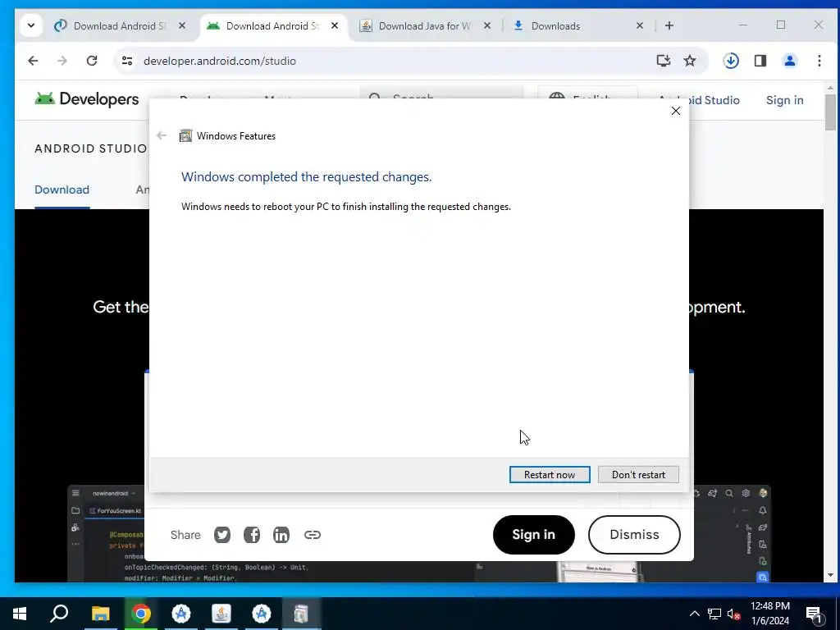Click the Restart now button

550,475
